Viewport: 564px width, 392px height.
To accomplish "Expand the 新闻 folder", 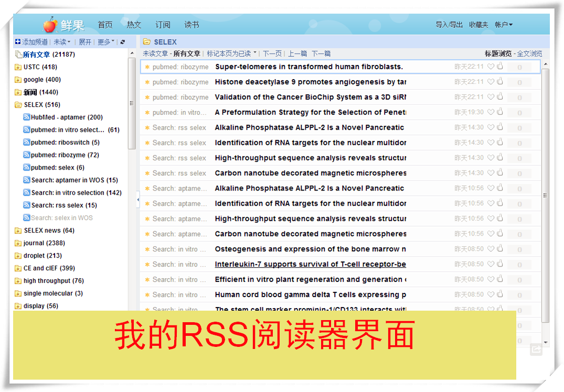I will (18, 92).
